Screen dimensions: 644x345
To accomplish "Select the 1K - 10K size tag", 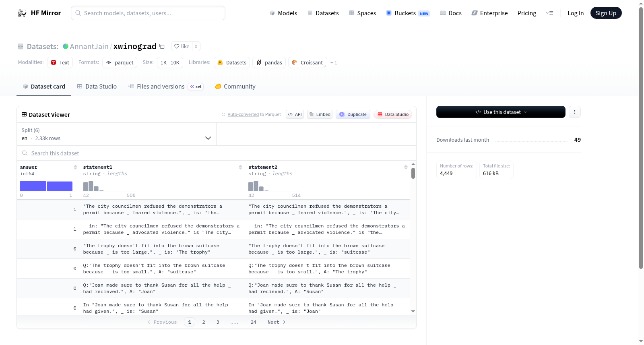I will click(170, 62).
